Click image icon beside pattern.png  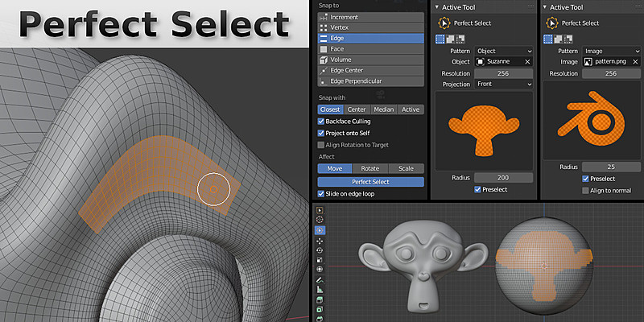click(588, 62)
